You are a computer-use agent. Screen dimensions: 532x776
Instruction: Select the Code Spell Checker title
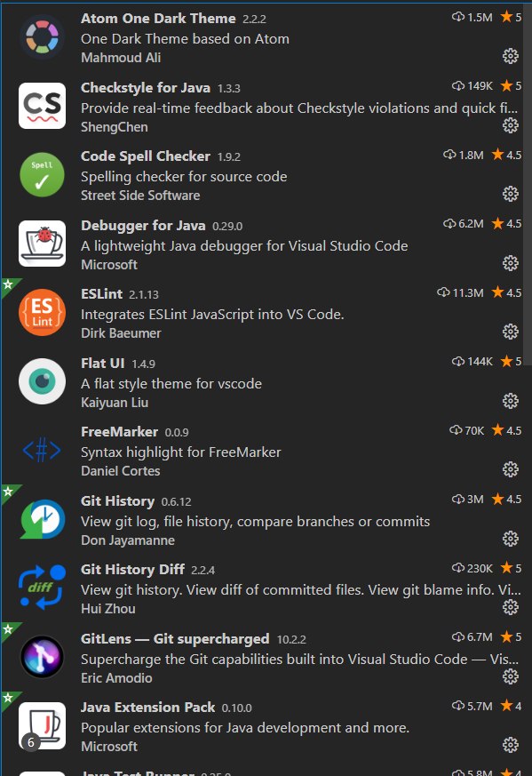[146, 156]
